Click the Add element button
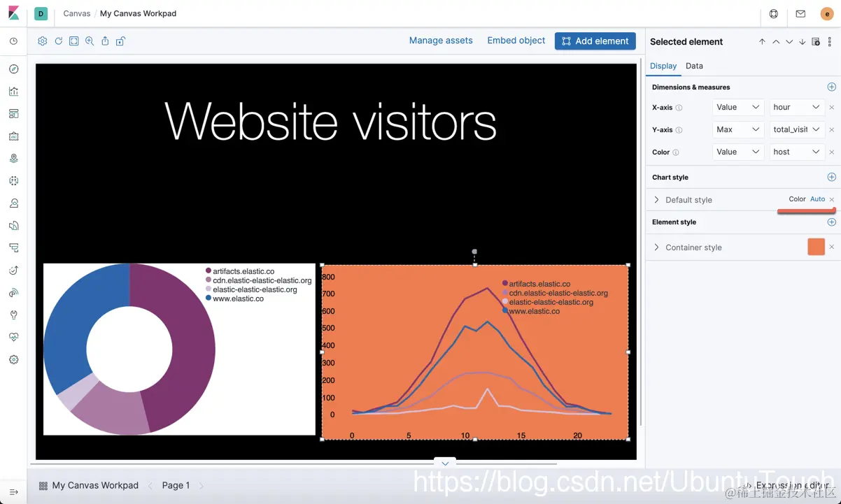Image resolution: width=841 pixels, height=504 pixels. point(595,41)
